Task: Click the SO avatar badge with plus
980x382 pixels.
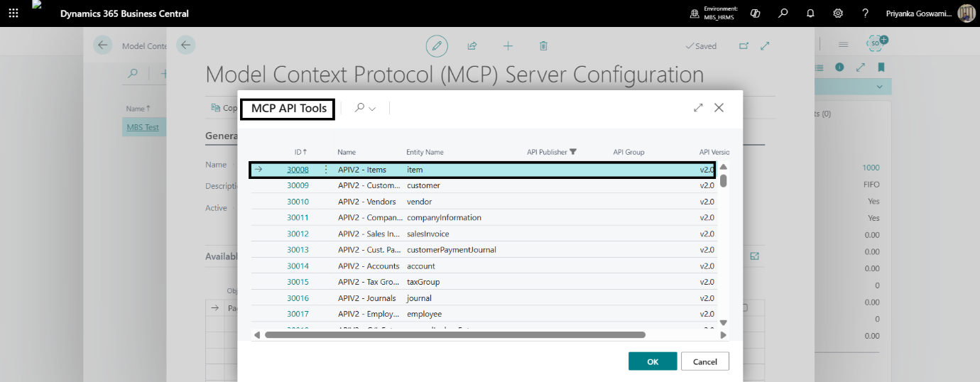Action: coord(876,43)
